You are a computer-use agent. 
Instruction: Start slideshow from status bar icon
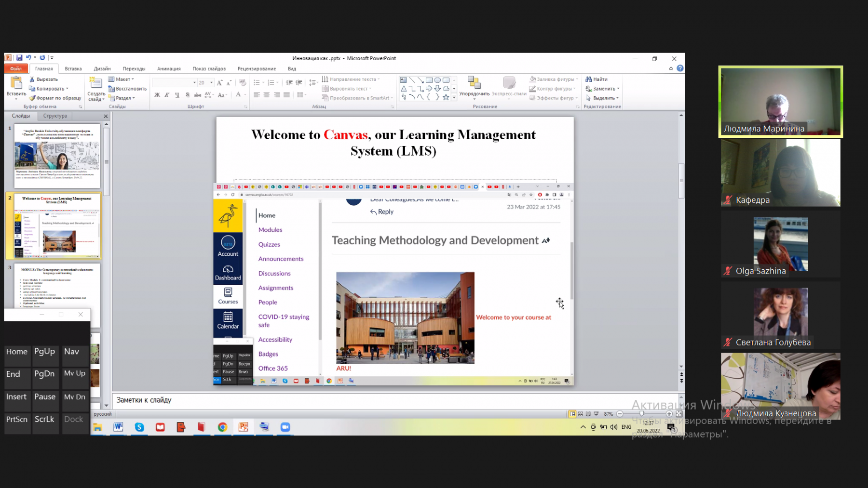click(x=597, y=414)
